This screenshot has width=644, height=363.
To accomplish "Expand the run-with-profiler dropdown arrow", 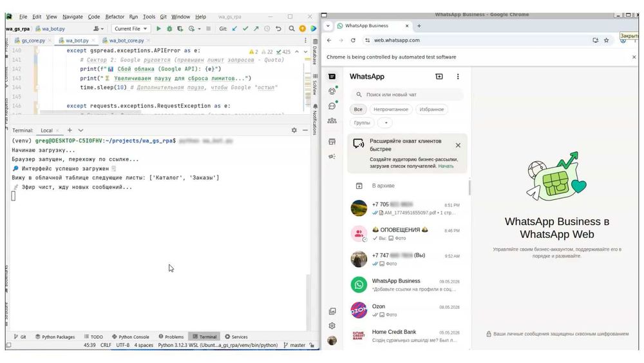I will (199, 29).
